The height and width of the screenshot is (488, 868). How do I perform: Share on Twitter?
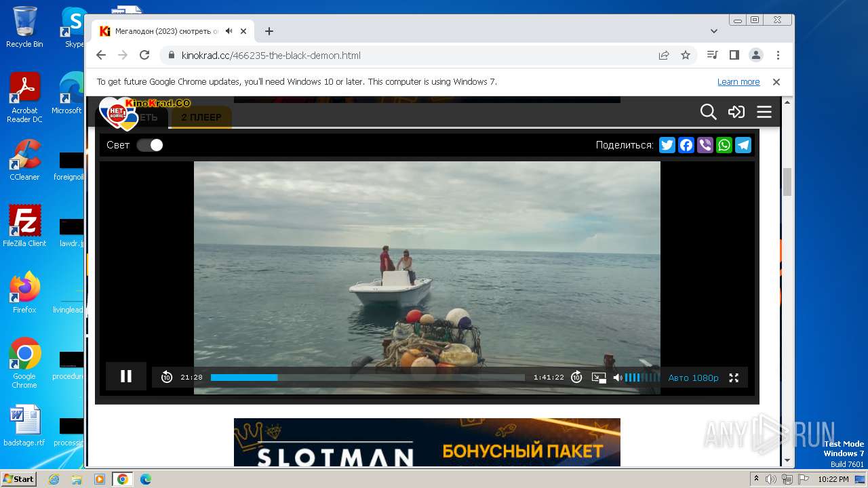(x=667, y=145)
